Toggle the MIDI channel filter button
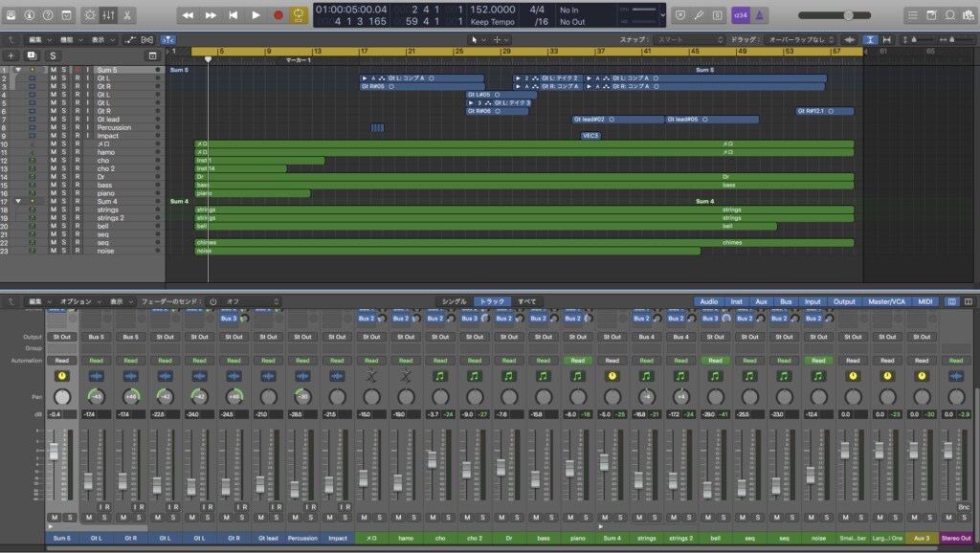The image size is (980, 553). tap(925, 301)
